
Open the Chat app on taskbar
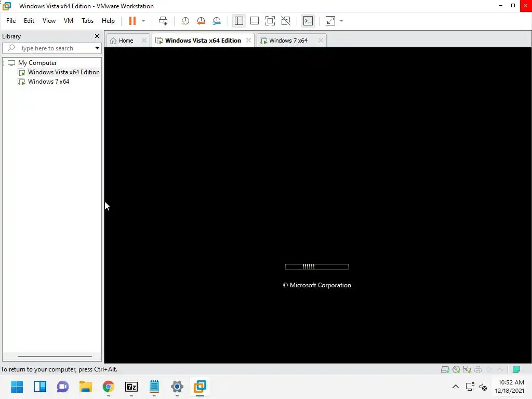[63, 387]
